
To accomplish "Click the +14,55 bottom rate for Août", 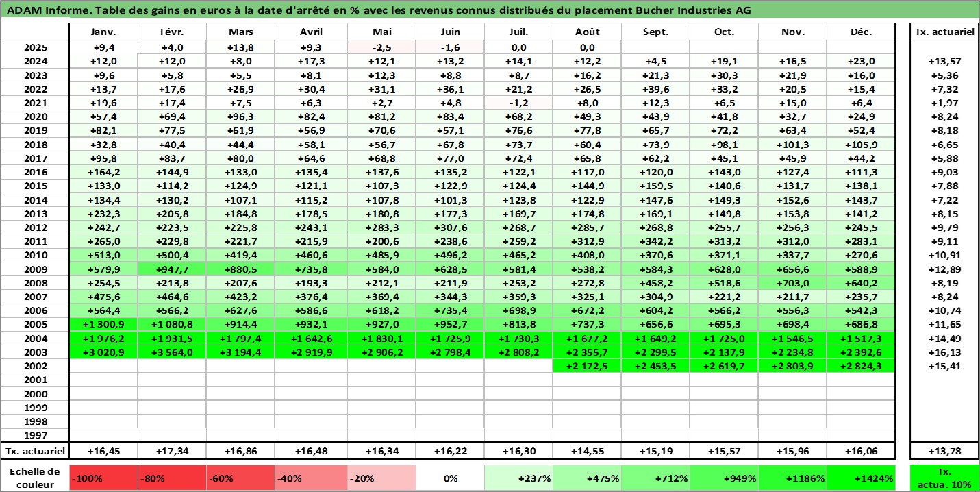I will (588, 451).
